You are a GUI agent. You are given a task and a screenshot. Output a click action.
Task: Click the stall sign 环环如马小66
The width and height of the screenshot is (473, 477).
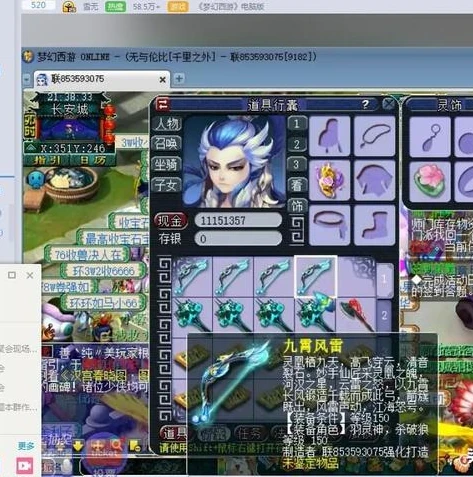[103, 303]
